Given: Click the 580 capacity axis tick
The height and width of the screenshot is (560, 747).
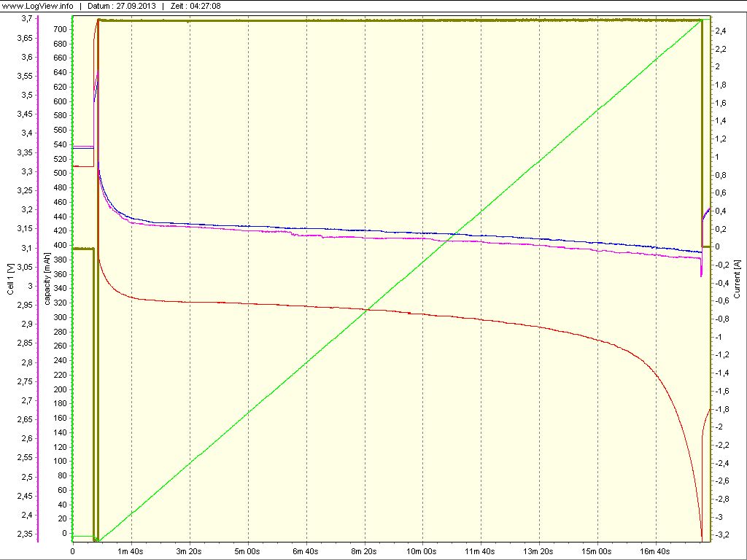Looking at the screenshot, I should point(61,116).
